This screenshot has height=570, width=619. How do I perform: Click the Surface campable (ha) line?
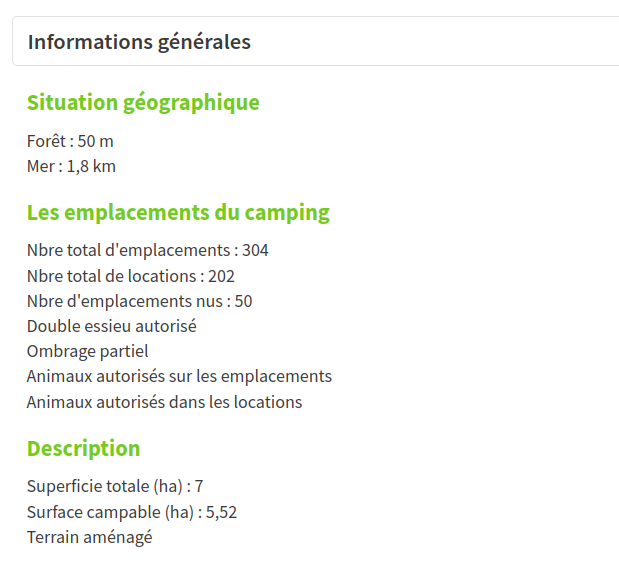click(x=131, y=512)
